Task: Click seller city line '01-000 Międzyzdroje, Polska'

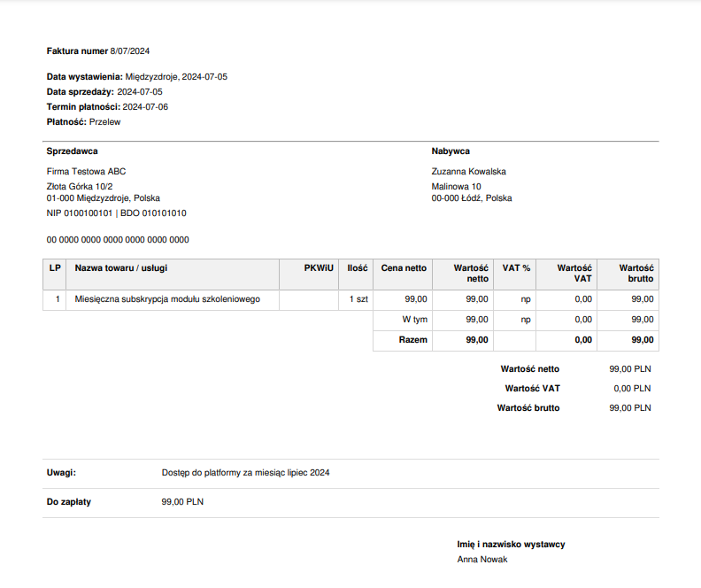Action: [x=104, y=198]
